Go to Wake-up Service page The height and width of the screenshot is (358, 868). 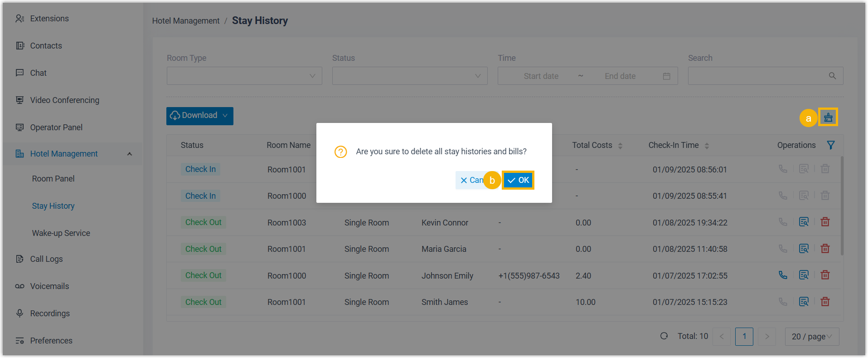click(x=61, y=233)
